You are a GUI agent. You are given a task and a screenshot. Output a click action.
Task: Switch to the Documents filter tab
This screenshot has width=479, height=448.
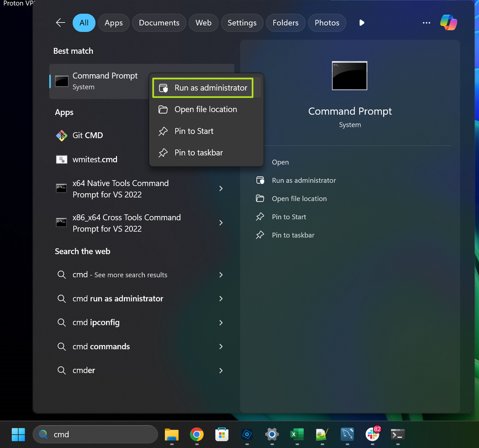(x=159, y=22)
